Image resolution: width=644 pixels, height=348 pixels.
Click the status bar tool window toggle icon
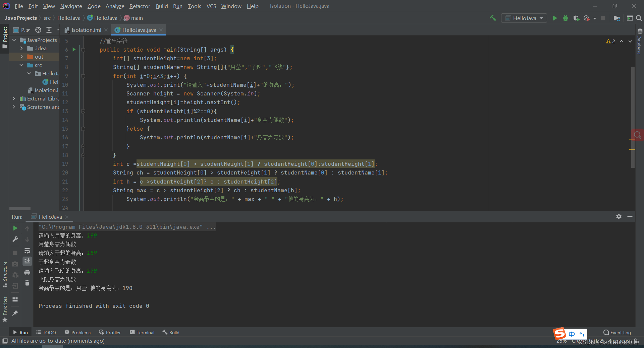coord(5,341)
